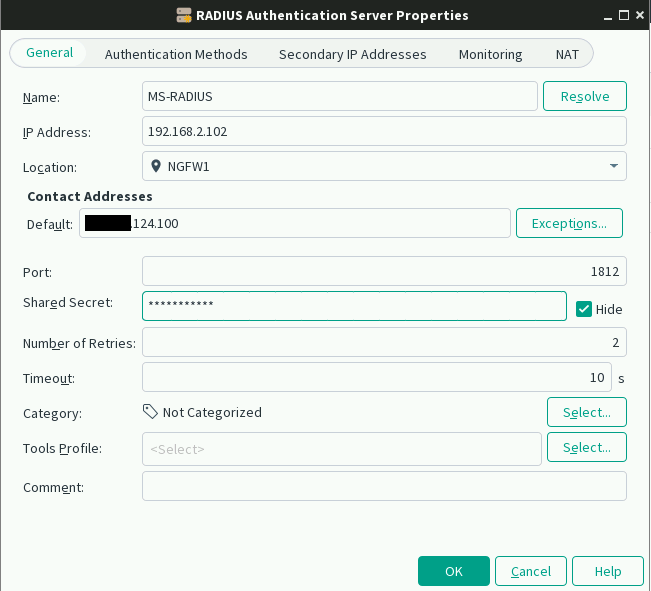This screenshot has height=591, width=651.
Task: Open the Secondary IP Addresses tab
Action: [352, 54]
